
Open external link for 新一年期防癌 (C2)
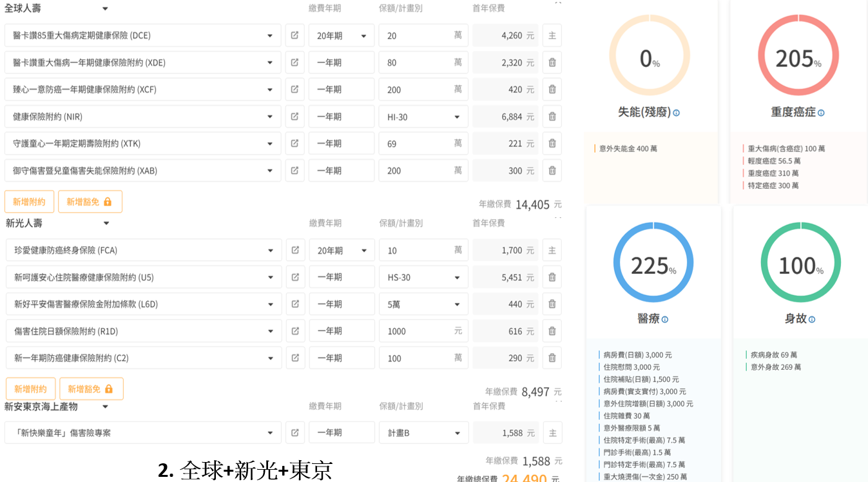coord(295,358)
